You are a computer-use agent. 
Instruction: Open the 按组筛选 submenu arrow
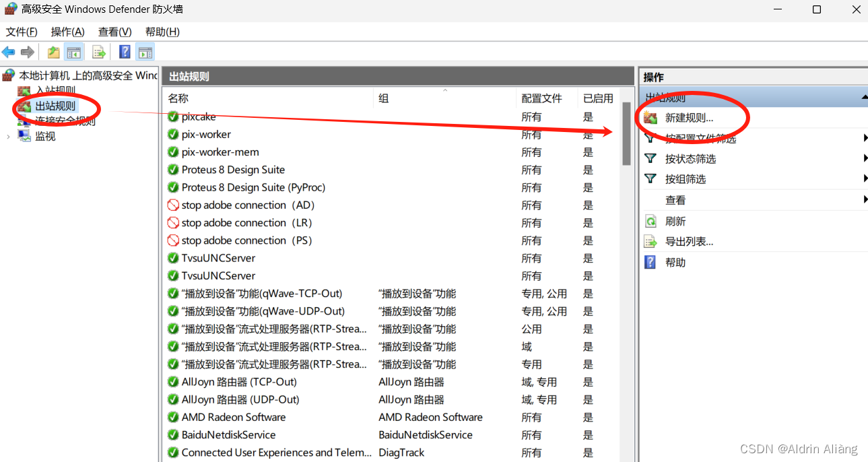point(865,179)
